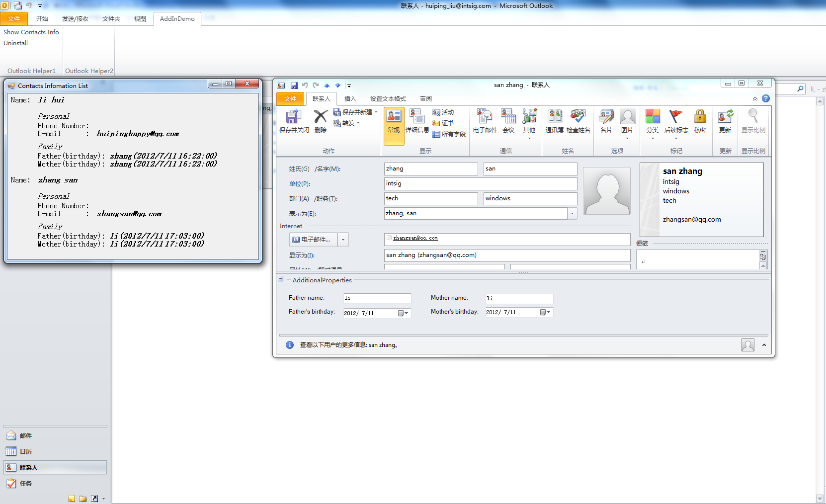Click the zhangsan@qq.com email link field

click(x=507, y=239)
